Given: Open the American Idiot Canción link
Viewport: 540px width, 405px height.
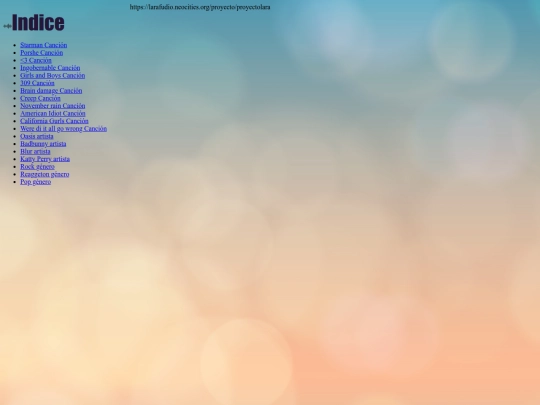Looking at the screenshot, I should pyautogui.click(x=53, y=113).
